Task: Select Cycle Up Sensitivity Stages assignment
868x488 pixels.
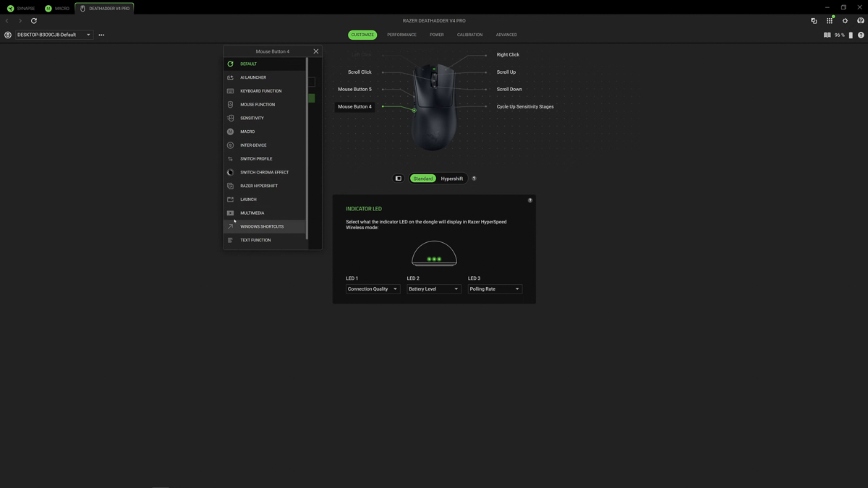Action: pyautogui.click(x=525, y=107)
